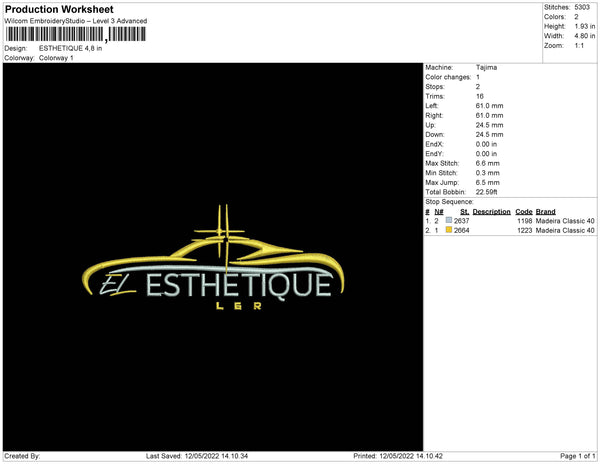Click 'Wilcom EmbroideryStudio – Level 3 Advanced' text

(x=76, y=21)
